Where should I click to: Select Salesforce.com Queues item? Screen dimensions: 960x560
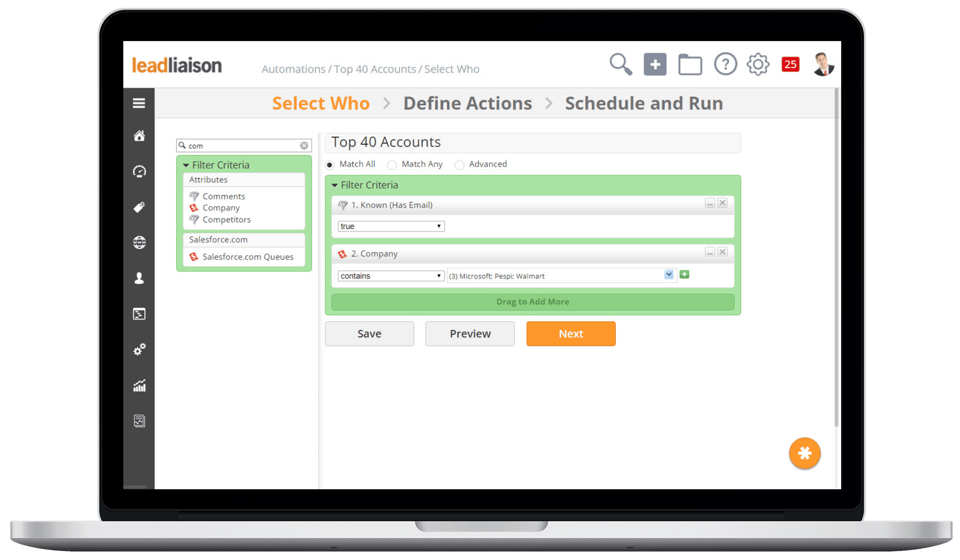tap(248, 257)
